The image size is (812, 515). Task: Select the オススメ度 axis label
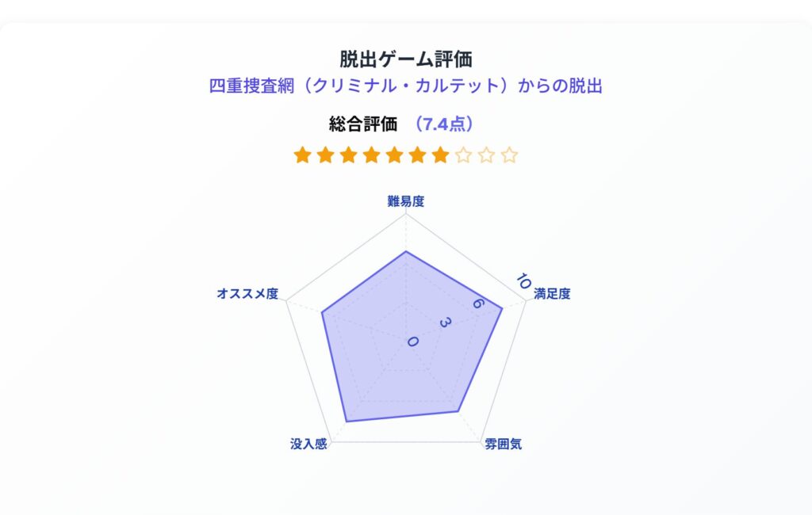pos(247,294)
